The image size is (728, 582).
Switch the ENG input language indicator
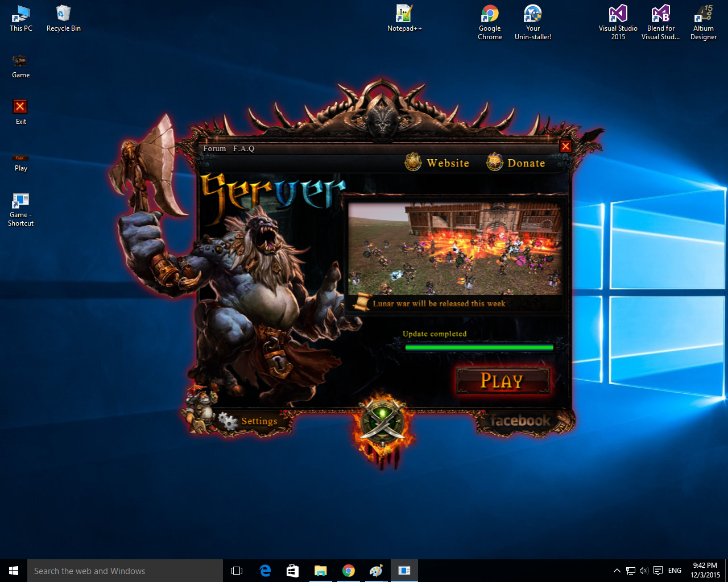click(x=675, y=571)
